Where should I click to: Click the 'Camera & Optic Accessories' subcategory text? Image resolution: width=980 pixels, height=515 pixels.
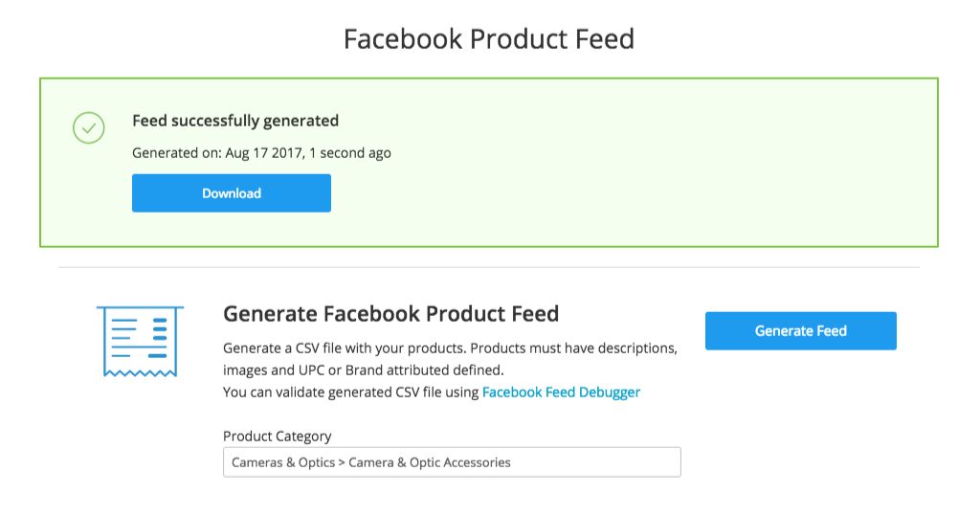(430, 462)
